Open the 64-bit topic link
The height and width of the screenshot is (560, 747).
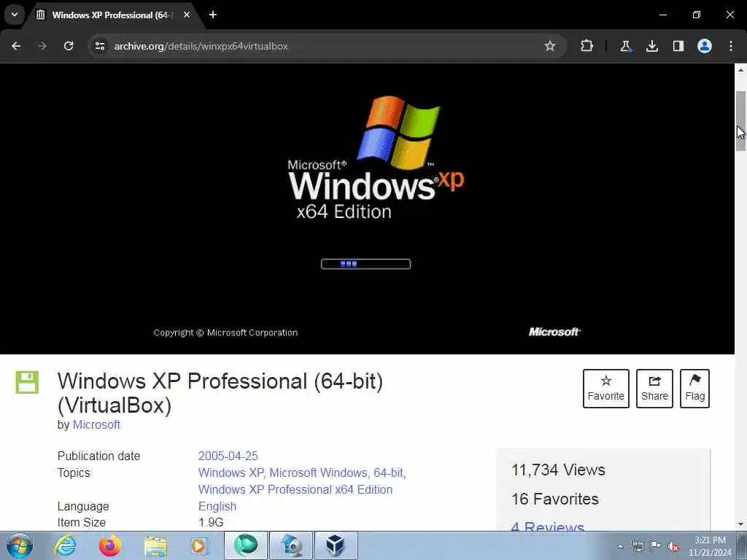coord(388,472)
